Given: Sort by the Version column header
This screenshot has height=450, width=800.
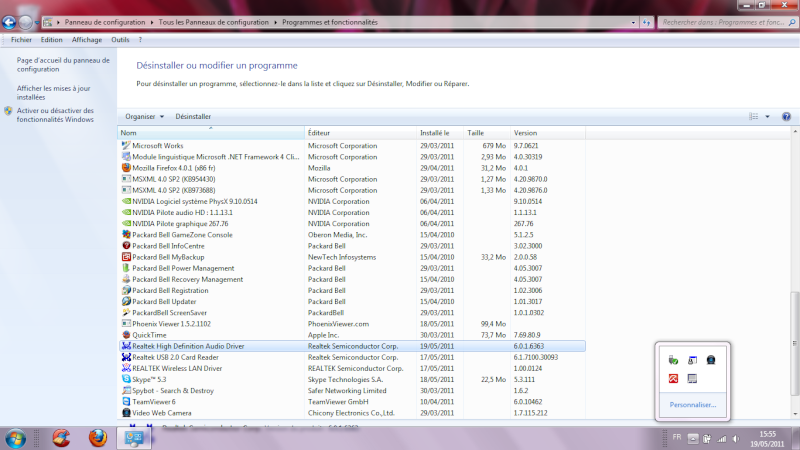Looking at the screenshot, I should [547, 133].
